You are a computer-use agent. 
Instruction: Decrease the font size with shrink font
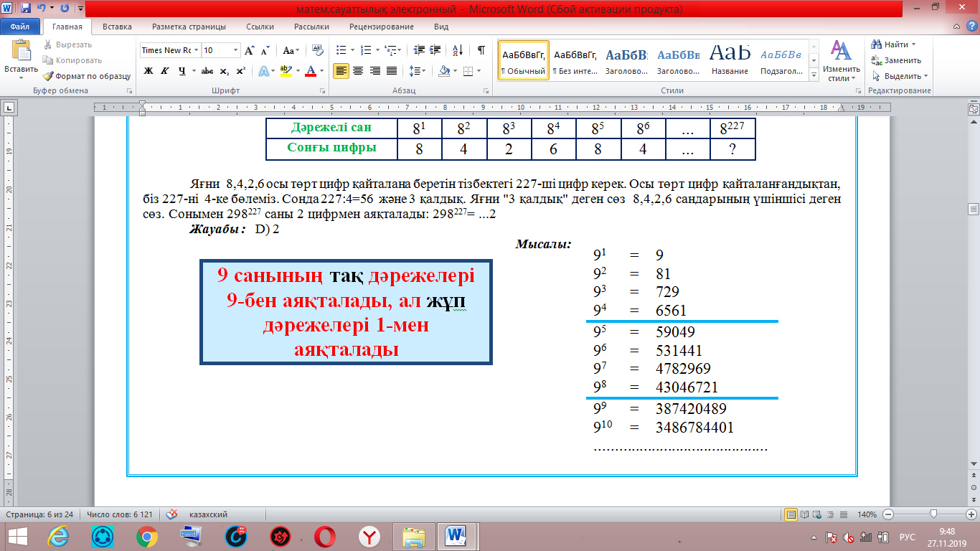265,50
